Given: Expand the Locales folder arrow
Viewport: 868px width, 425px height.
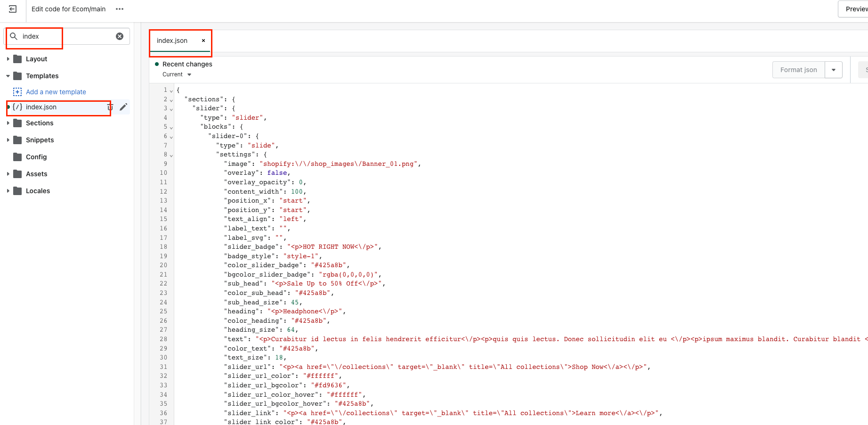Looking at the screenshot, I should coord(8,191).
